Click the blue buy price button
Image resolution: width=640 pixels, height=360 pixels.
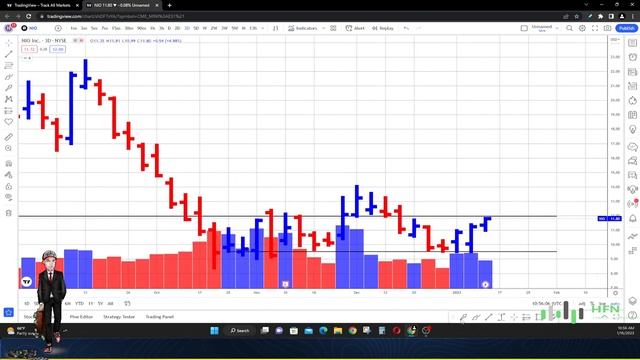(x=58, y=49)
